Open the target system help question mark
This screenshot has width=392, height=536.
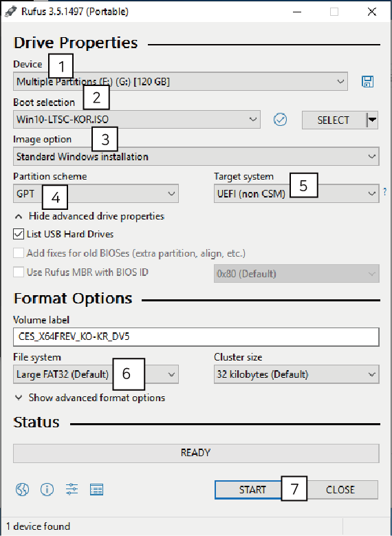pos(384,191)
